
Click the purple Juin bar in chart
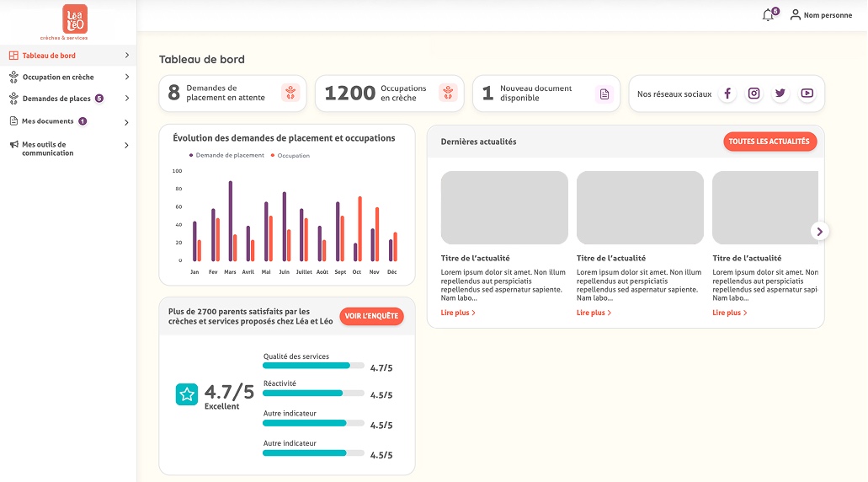[x=285, y=227]
